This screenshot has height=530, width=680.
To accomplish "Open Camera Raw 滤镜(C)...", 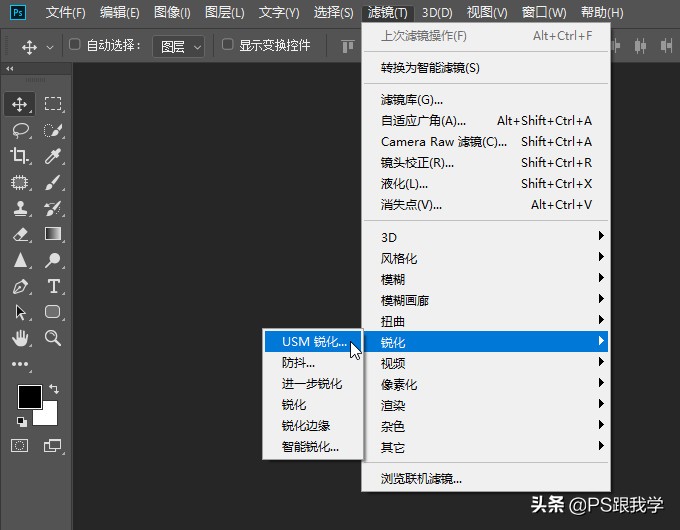I will coord(486,142).
